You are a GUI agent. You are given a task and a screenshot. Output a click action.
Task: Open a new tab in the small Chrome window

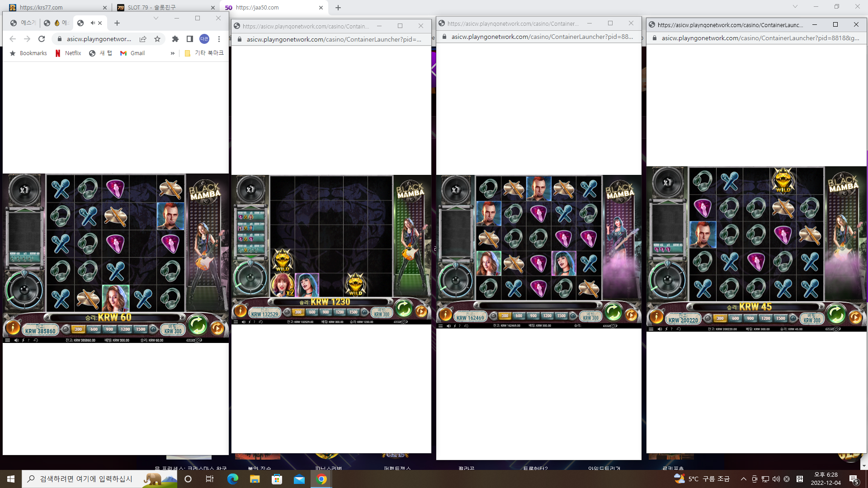tap(117, 23)
